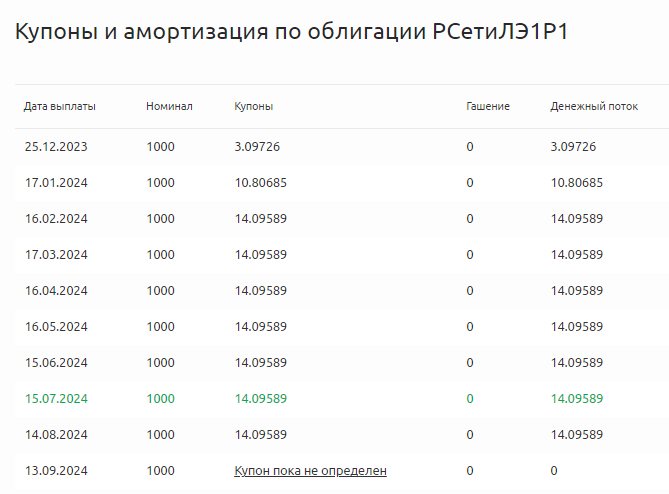The width and height of the screenshot is (669, 494).
Task: Click the date cell 17.01.2024
Action: click(x=56, y=183)
